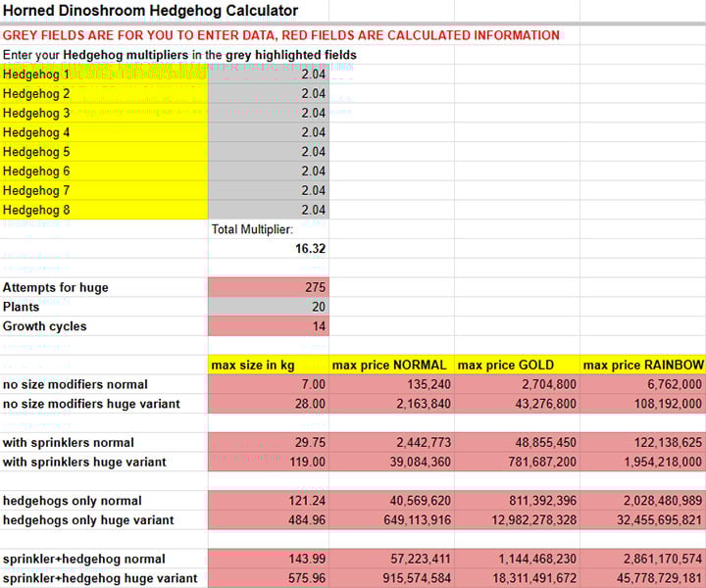Select the Hedgehog 5 multiplier field
706x588 pixels.
pyautogui.click(x=269, y=152)
